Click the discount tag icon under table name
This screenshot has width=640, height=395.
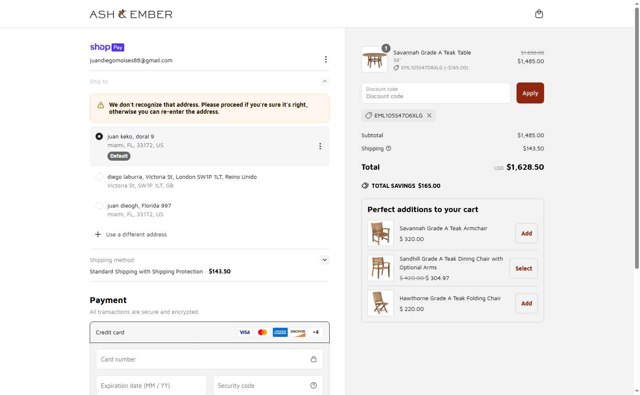(x=396, y=68)
